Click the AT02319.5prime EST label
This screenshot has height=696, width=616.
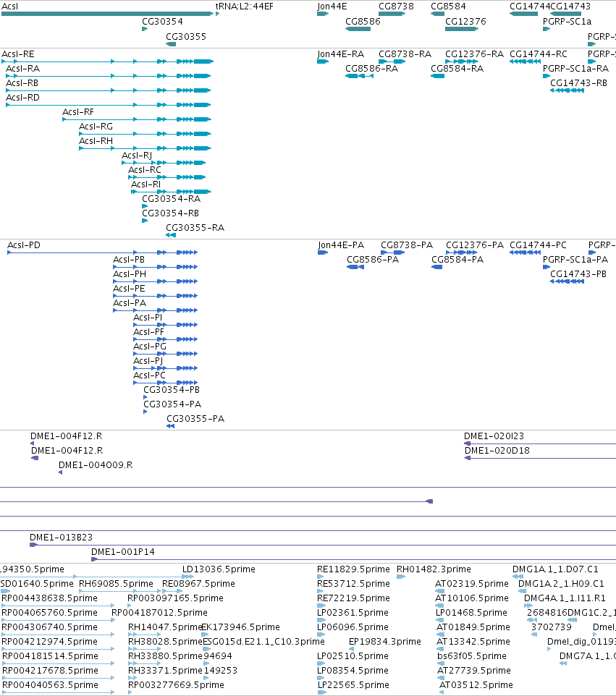point(472,584)
